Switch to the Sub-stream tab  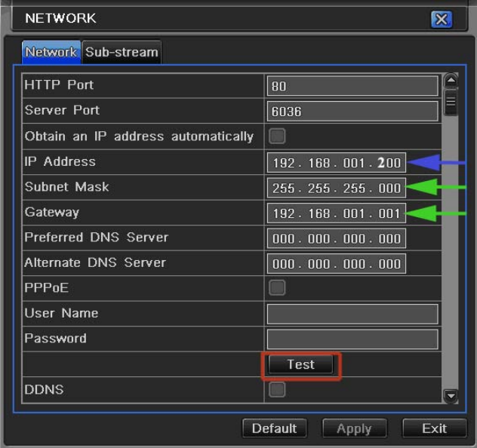(122, 52)
